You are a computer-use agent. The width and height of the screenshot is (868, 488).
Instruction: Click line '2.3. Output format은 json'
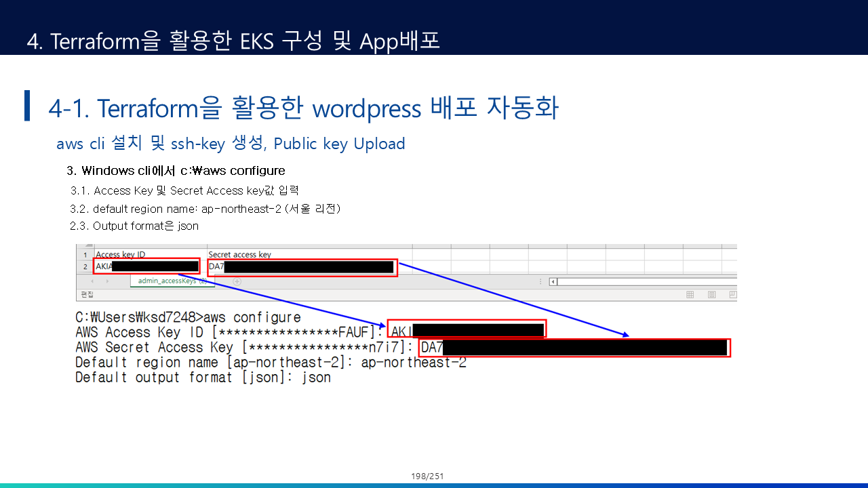coord(134,226)
